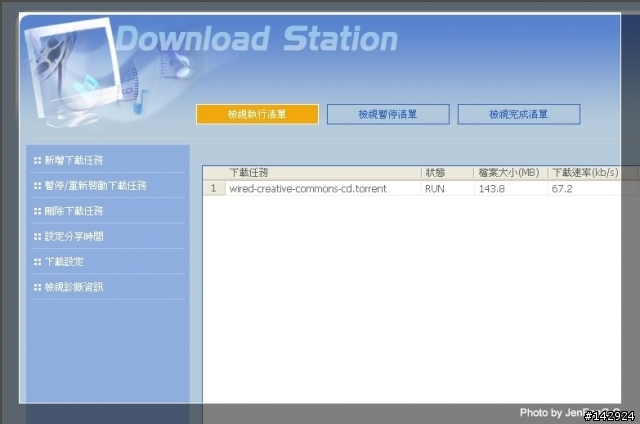Click the 67.2 download rate value
Image resolution: width=640 pixels, height=424 pixels.
click(x=562, y=189)
